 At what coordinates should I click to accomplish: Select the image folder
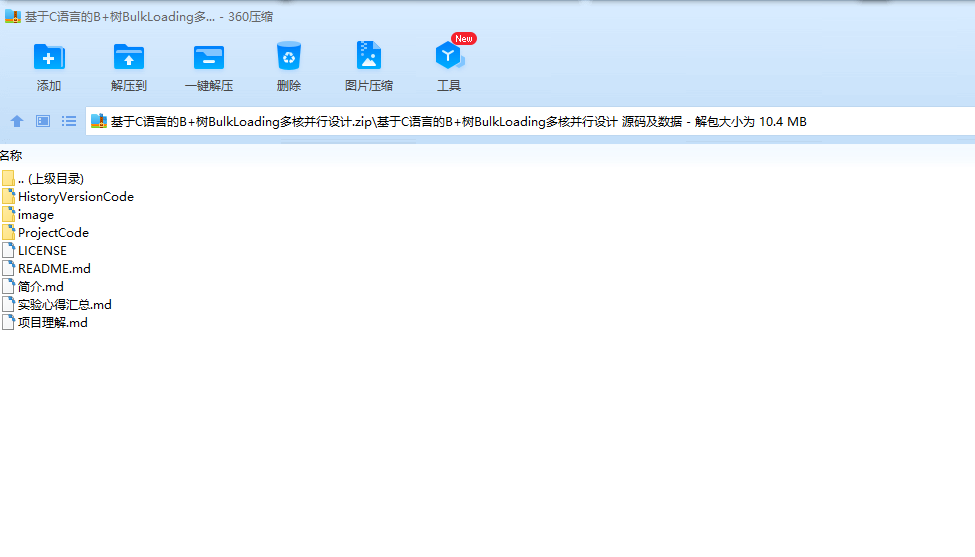click(28, 215)
